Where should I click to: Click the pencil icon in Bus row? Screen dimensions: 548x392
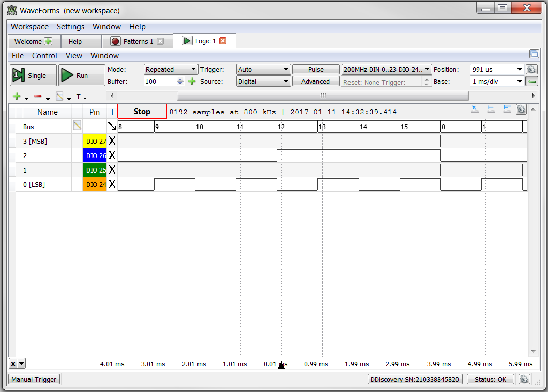point(77,126)
